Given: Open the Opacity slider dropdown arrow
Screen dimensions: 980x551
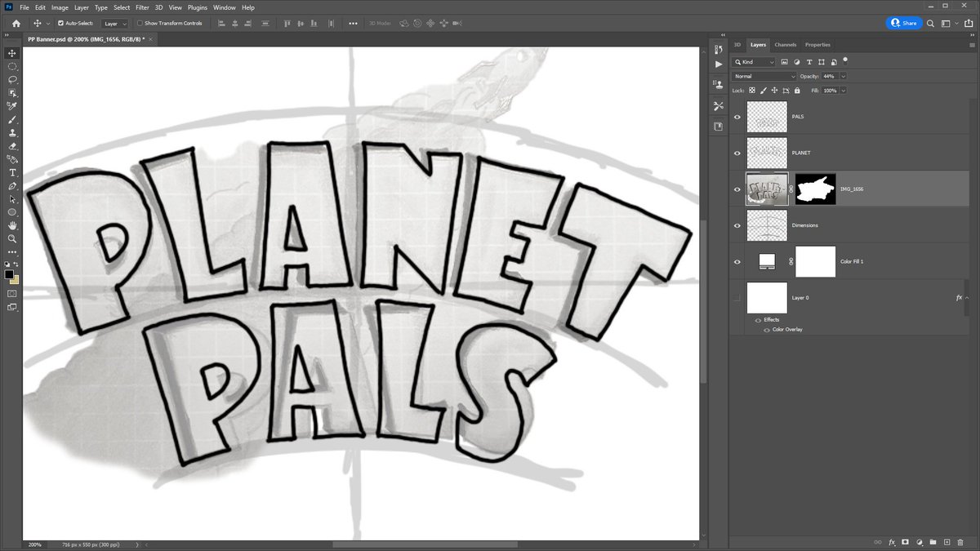Looking at the screenshot, I should pos(843,76).
